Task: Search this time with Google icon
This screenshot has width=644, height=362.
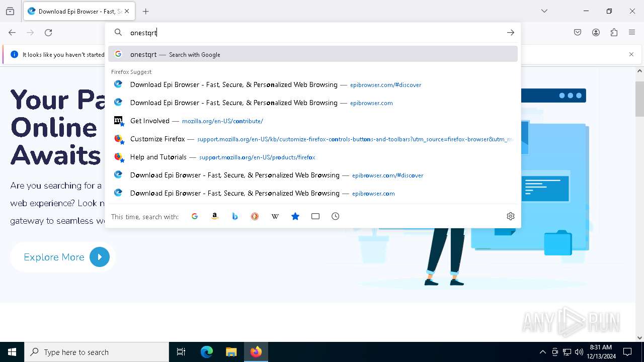Action: (195, 216)
